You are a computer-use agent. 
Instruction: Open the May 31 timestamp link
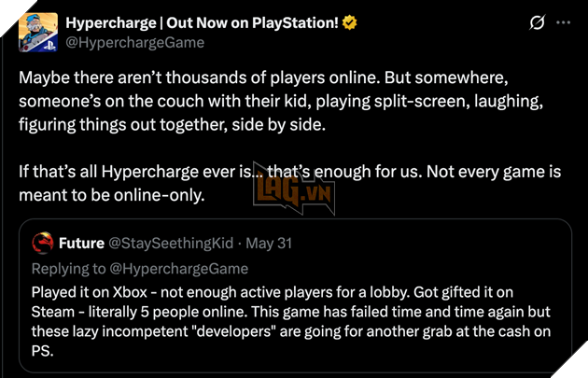click(x=270, y=244)
